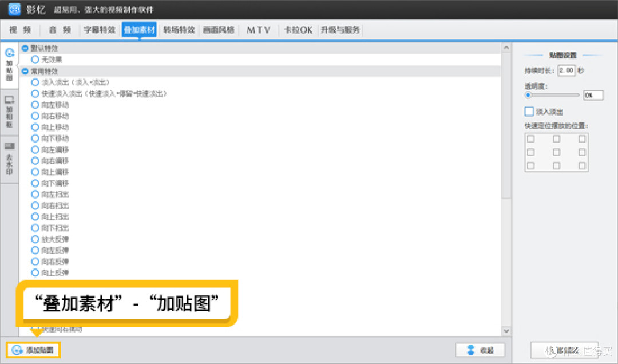The width and height of the screenshot is (618, 364).
Task: Pick the 向右偏移 effect
Action: (35, 161)
